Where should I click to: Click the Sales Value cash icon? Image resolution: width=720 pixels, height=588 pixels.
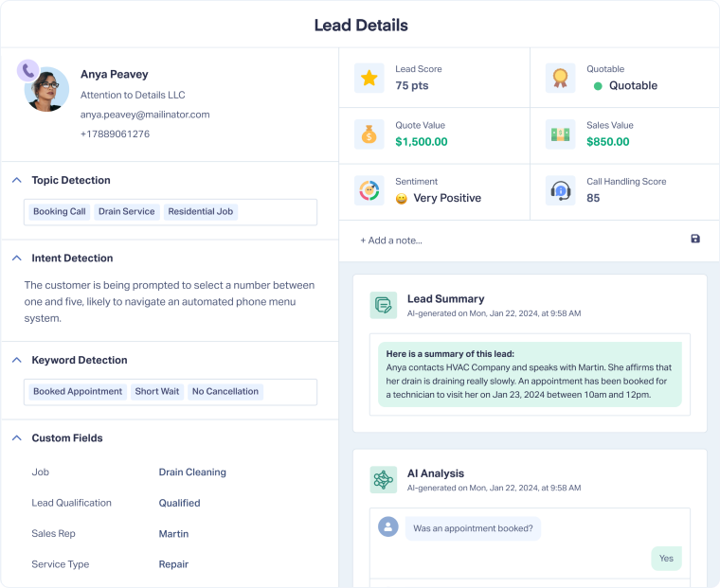coord(560,134)
